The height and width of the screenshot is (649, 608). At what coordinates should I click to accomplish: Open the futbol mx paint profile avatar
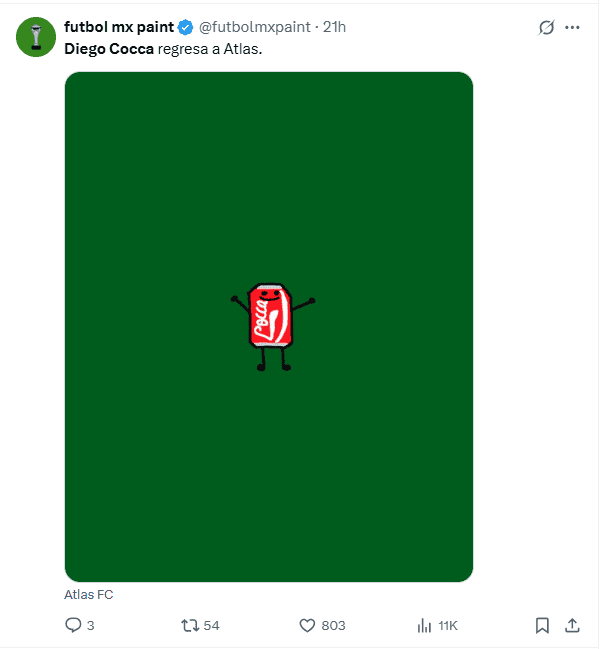35,36
